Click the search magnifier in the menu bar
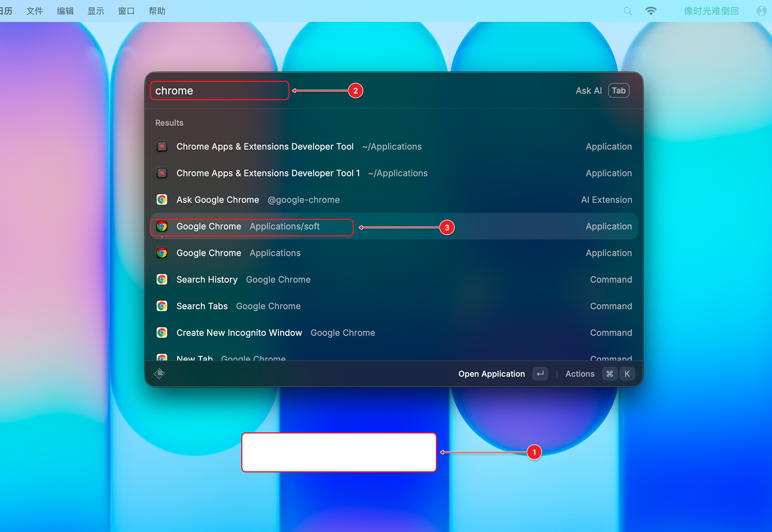The image size is (772, 532). pyautogui.click(x=628, y=10)
